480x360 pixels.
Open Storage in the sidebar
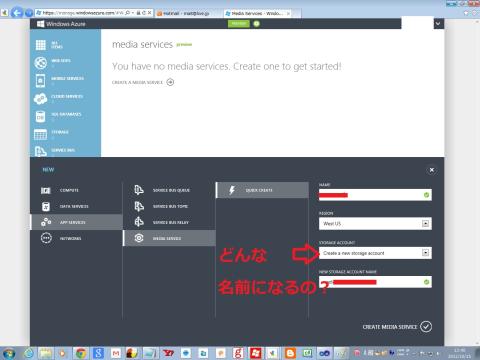click(65, 134)
